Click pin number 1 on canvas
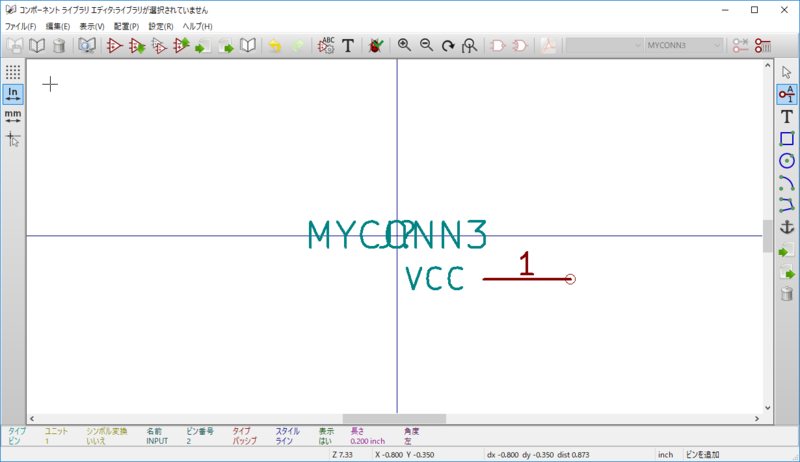This screenshot has width=800, height=462. pos(527,264)
